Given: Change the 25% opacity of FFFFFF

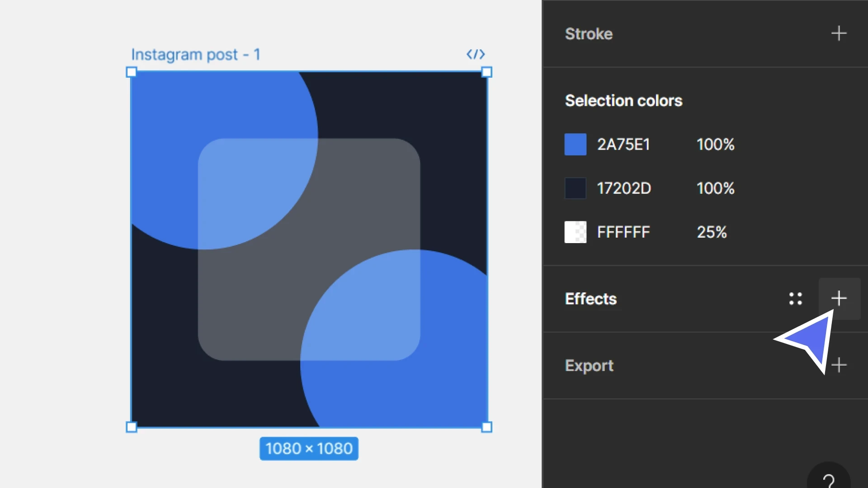Looking at the screenshot, I should pyautogui.click(x=712, y=232).
